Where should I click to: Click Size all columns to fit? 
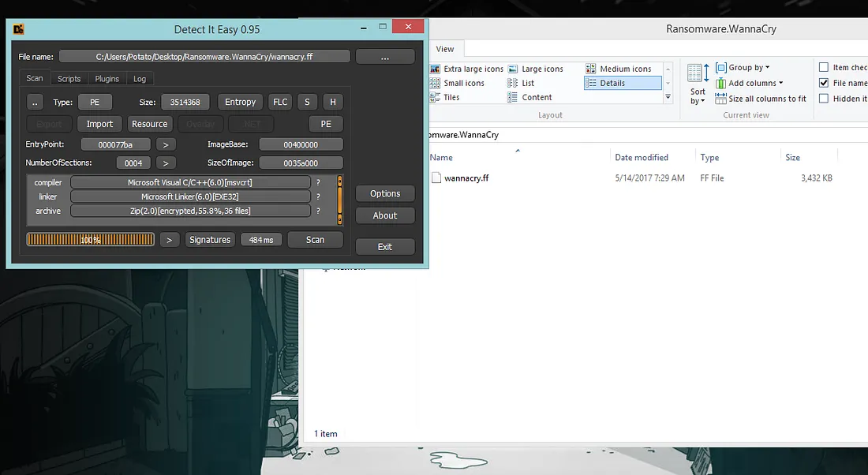pyautogui.click(x=761, y=99)
